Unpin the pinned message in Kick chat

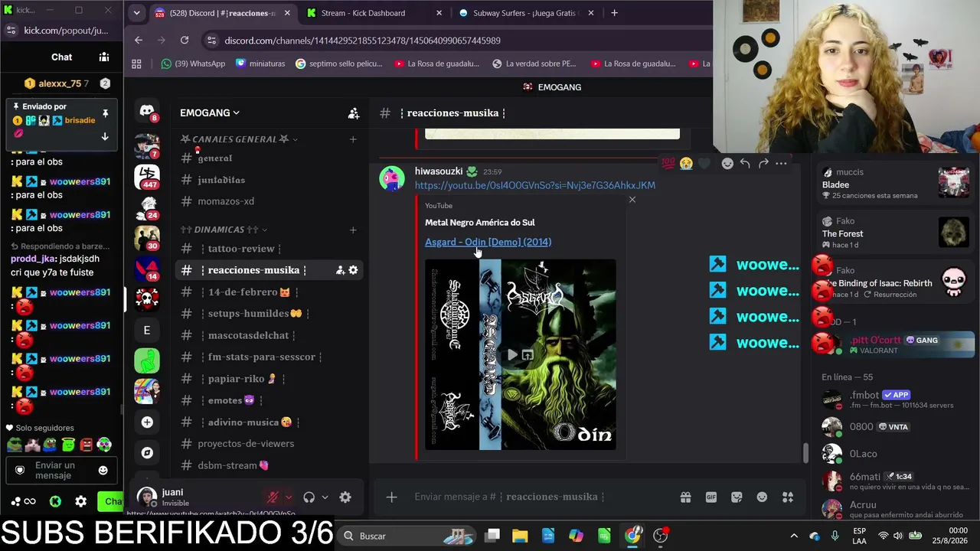click(x=105, y=114)
